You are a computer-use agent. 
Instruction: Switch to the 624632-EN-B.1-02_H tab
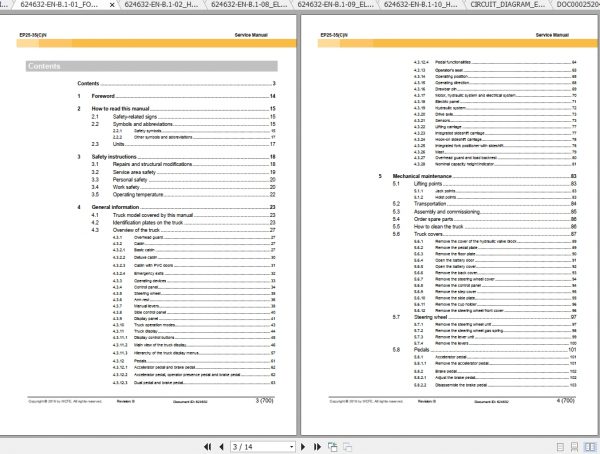[161, 5]
